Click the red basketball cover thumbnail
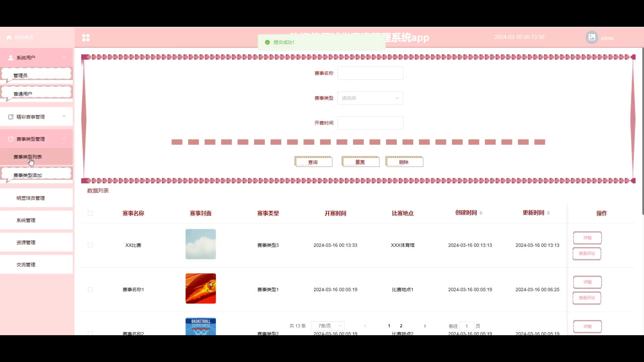The height and width of the screenshot is (362, 644). coord(201,288)
